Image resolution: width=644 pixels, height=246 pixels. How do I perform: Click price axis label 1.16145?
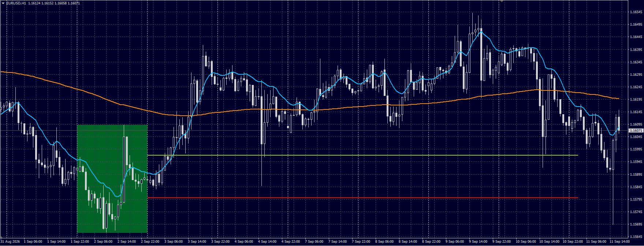tap(636, 112)
